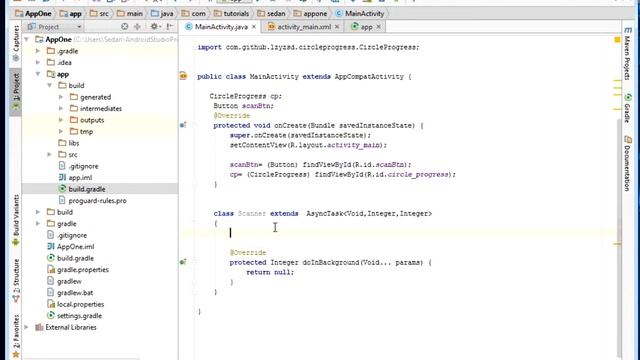Click sedan breadcrumb in navigation bar
The width and height of the screenshot is (640, 360).
pyautogui.click(x=271, y=13)
